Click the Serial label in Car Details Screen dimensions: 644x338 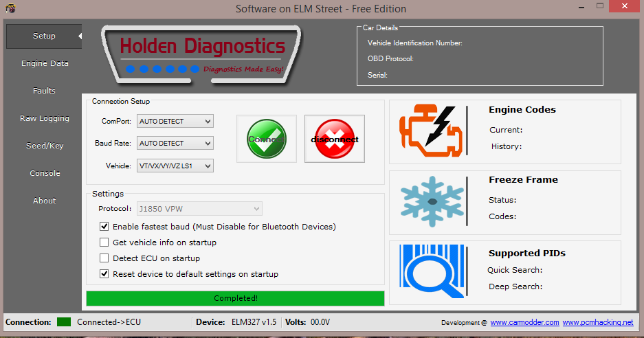(377, 75)
